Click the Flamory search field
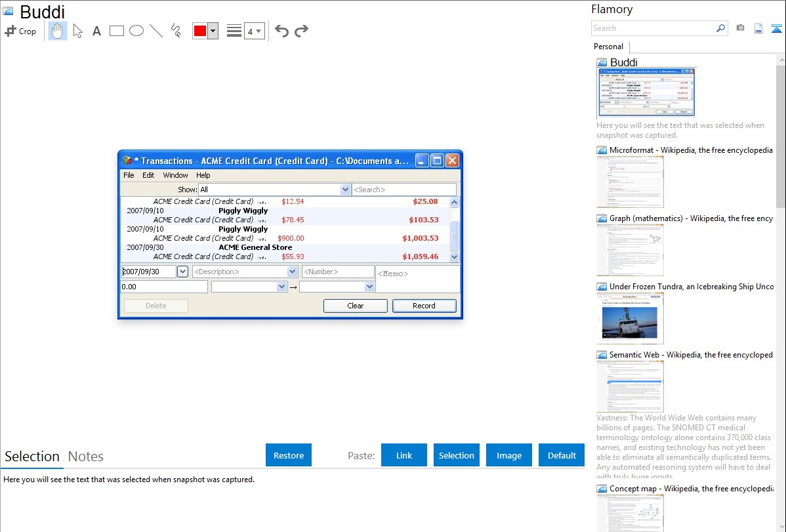 pyautogui.click(x=653, y=28)
